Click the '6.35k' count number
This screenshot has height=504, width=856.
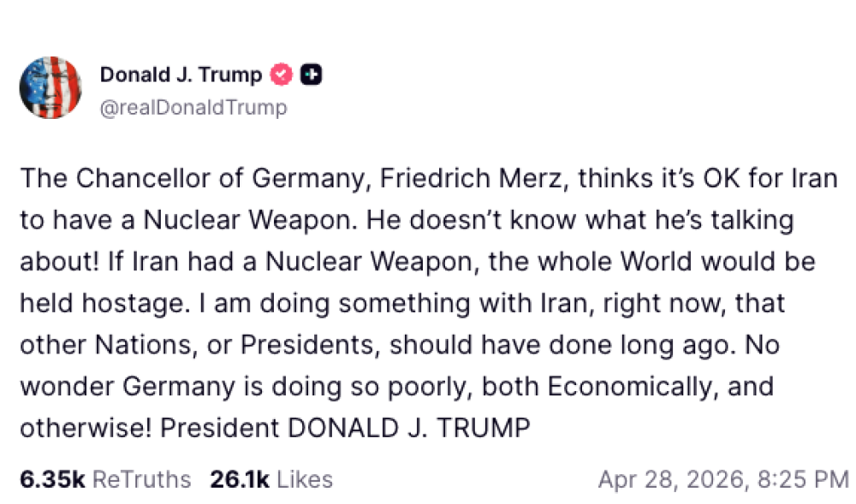coord(52,478)
